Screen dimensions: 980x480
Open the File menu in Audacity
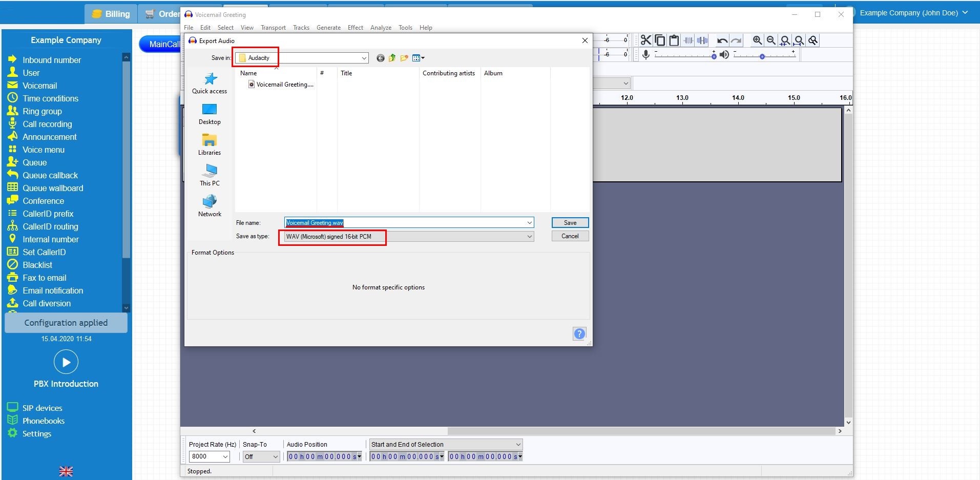189,28
